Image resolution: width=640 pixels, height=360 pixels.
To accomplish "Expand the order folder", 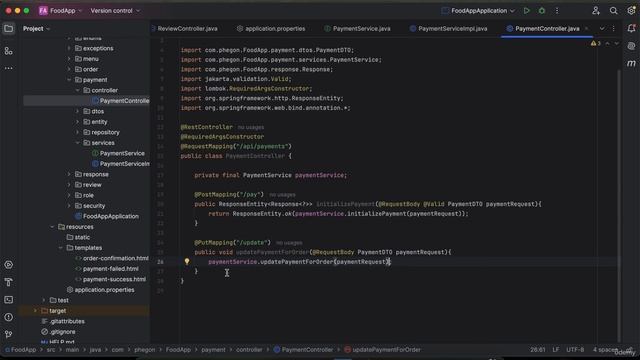I will point(69,69).
